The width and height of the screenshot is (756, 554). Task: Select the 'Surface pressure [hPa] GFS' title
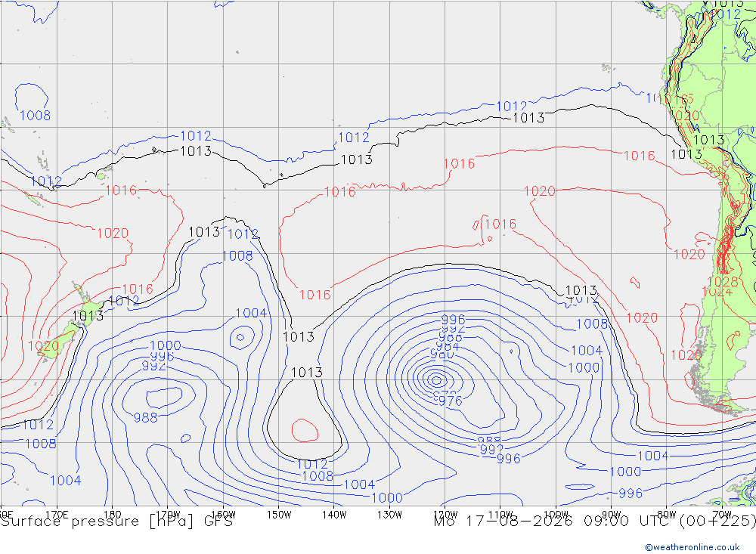coord(116,522)
